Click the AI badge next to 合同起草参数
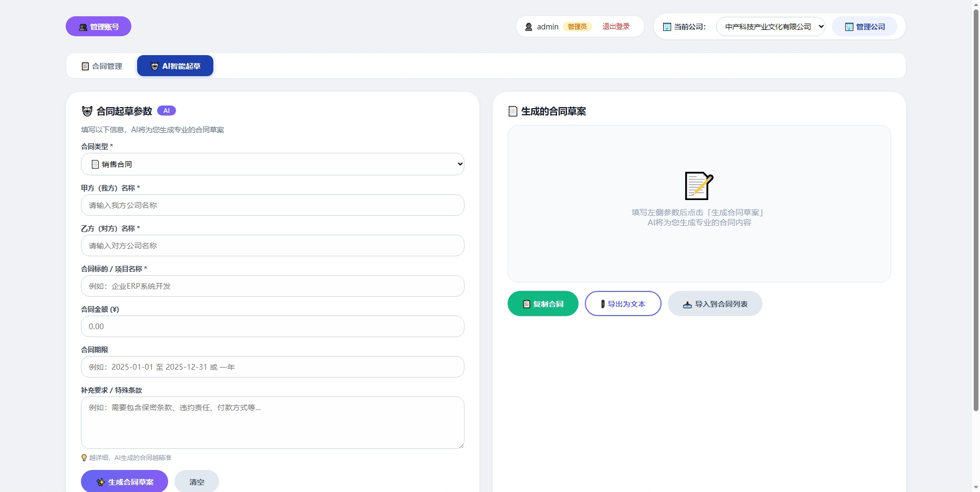 click(x=167, y=111)
